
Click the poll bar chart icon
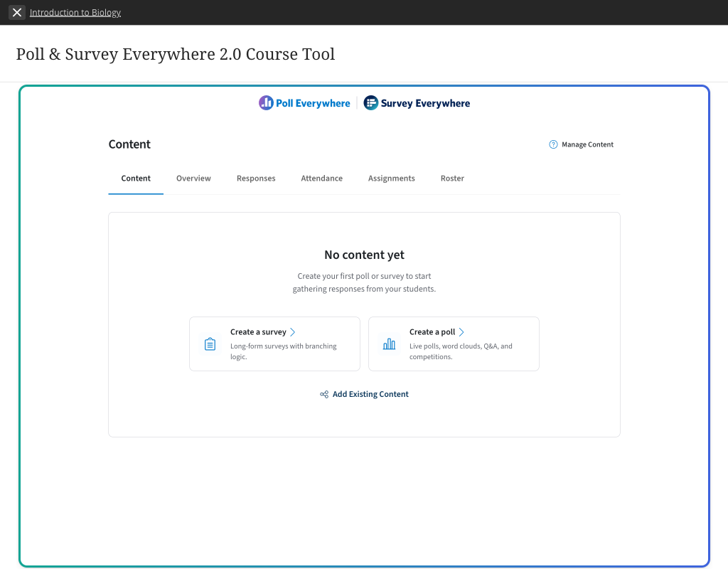(x=389, y=344)
